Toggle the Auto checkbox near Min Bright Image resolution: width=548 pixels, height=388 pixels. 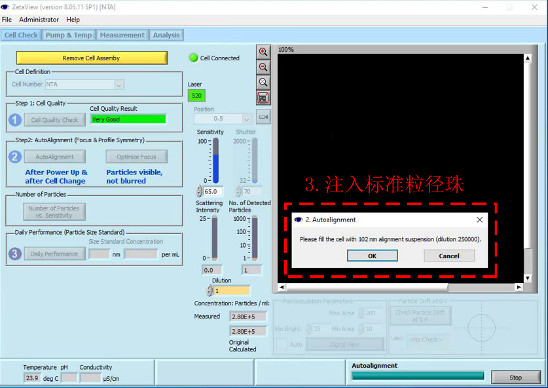[x=281, y=344]
